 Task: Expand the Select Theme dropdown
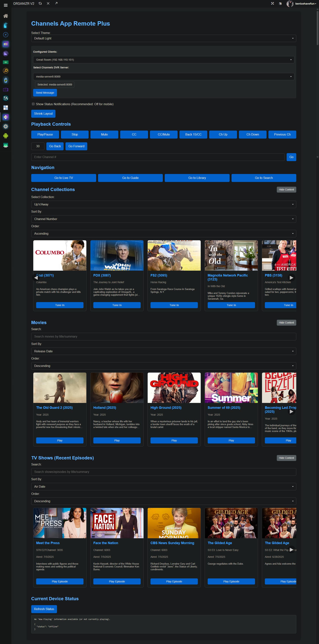[163, 38]
